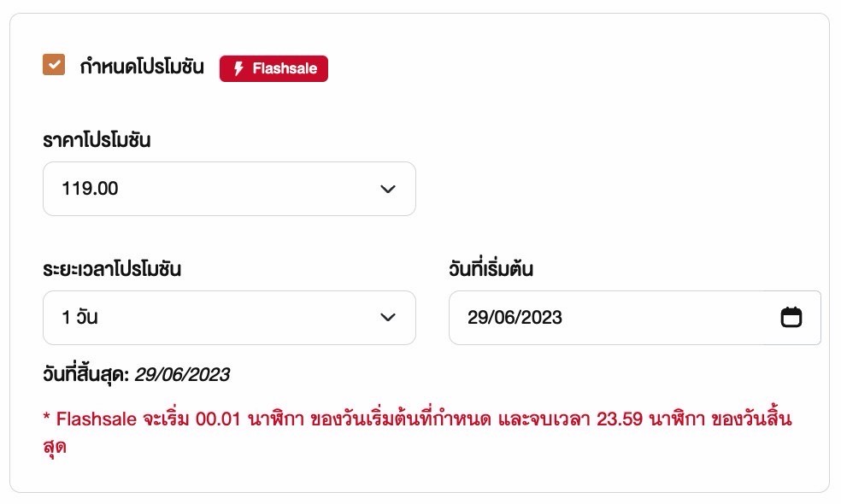This screenshot has height=504, width=841.
Task: Click the end date วันที่สิ้นสุด text
Action: [137, 373]
